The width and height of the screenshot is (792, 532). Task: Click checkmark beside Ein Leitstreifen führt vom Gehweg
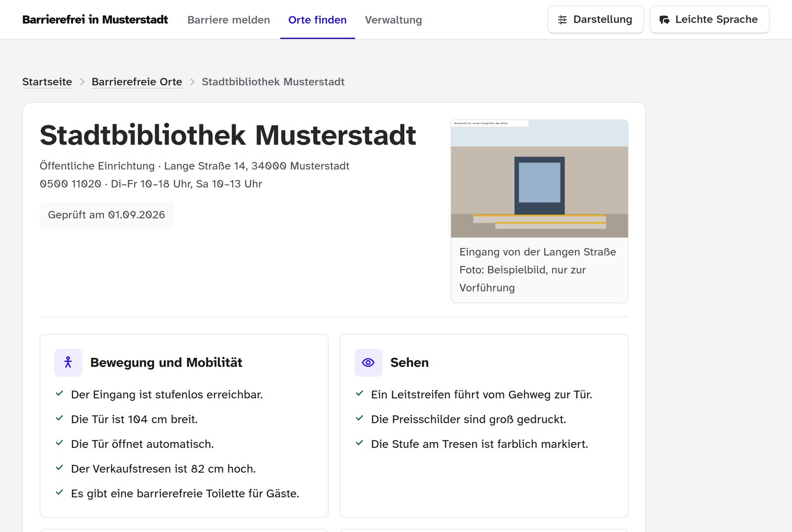point(359,393)
